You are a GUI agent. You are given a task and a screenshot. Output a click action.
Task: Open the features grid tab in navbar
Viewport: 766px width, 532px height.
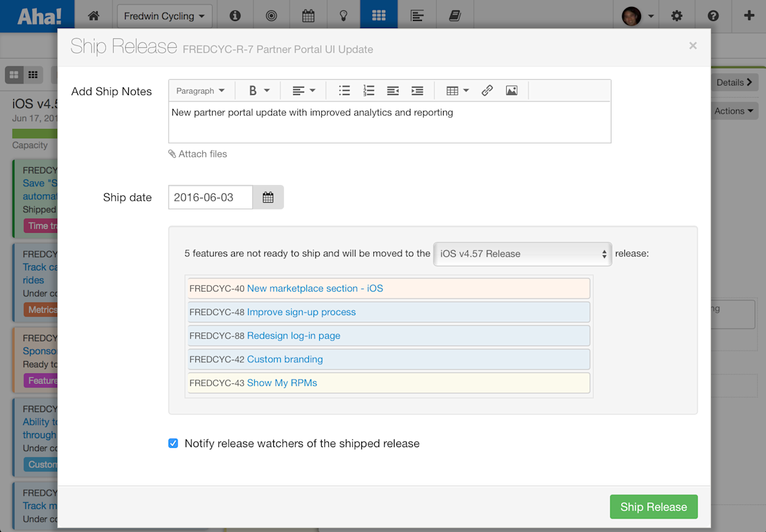point(379,16)
